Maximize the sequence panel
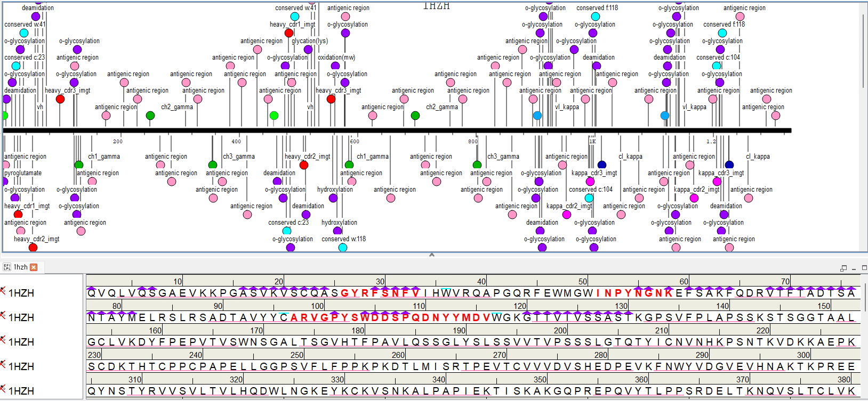The height and width of the screenshot is (401, 868). (864, 268)
